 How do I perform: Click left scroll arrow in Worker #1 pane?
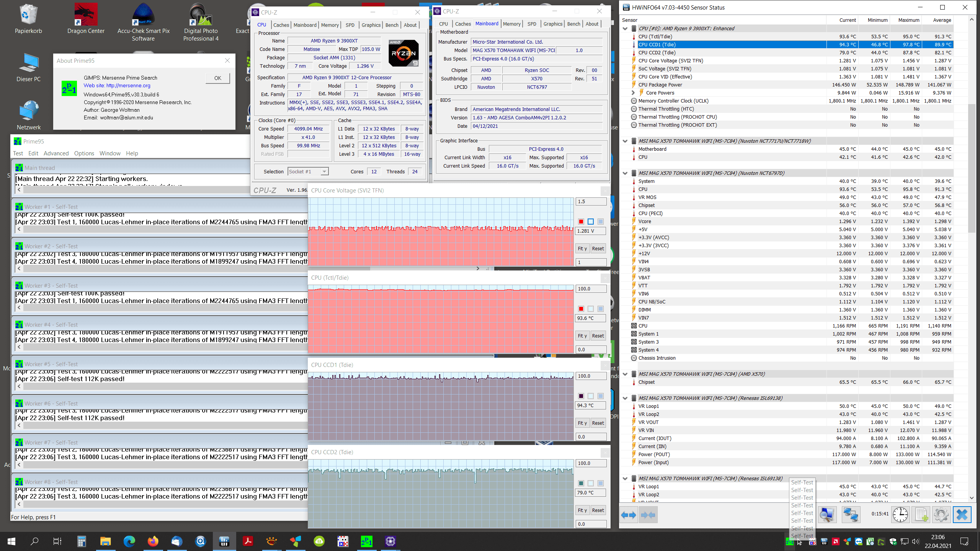[x=19, y=229]
